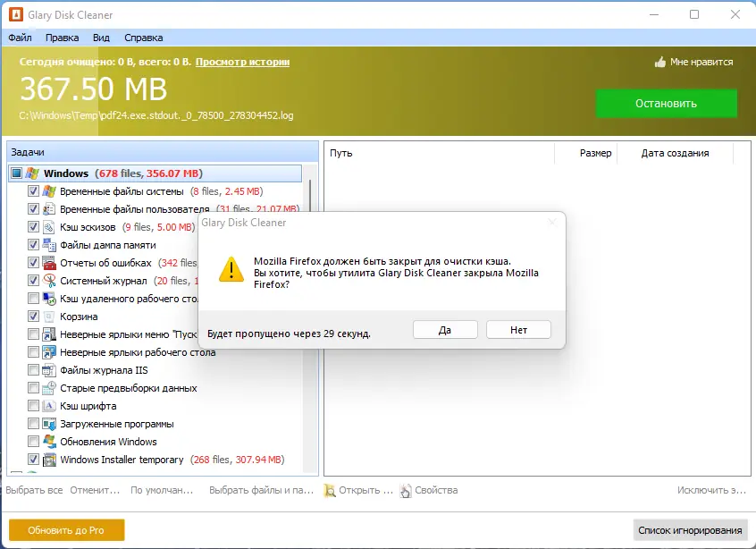Open the Вид menu
This screenshot has width=756, height=549.
[x=101, y=38]
